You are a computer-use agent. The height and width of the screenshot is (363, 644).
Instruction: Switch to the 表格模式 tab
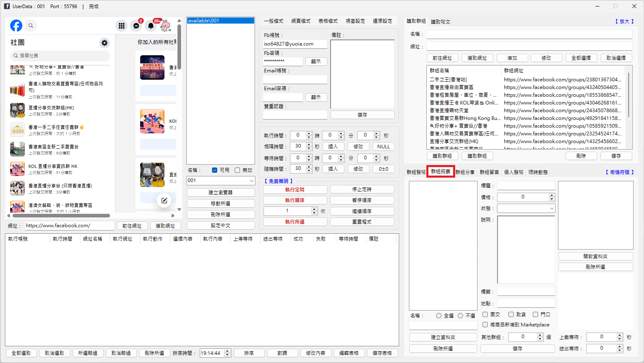coord(328,21)
